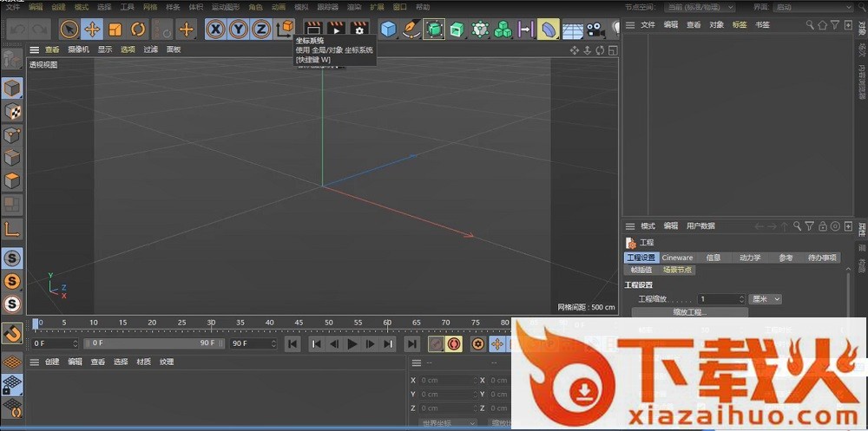Enable Texture mode checkered cube icon
Viewport: 868px width, 431px height.
(x=13, y=111)
